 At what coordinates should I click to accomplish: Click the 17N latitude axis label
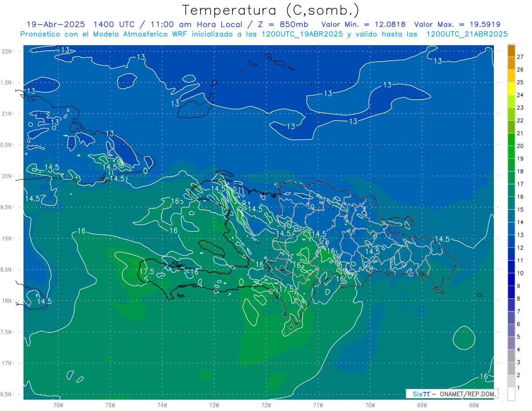point(8,363)
